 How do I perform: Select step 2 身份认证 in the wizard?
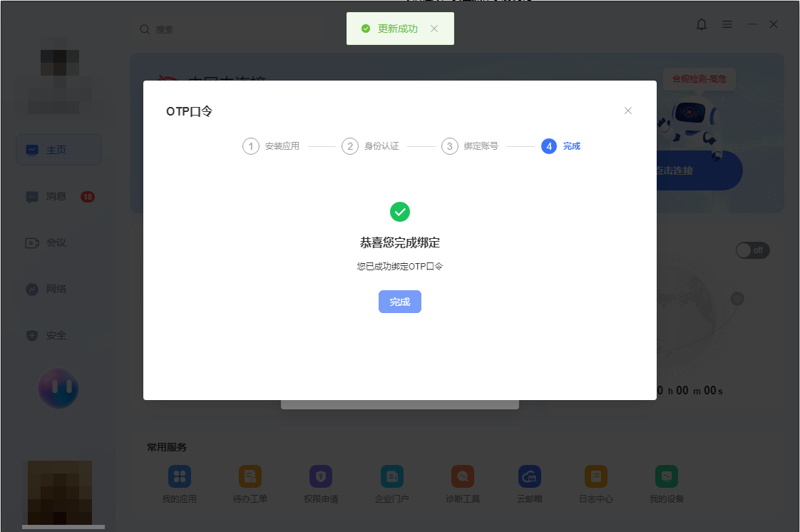370,146
